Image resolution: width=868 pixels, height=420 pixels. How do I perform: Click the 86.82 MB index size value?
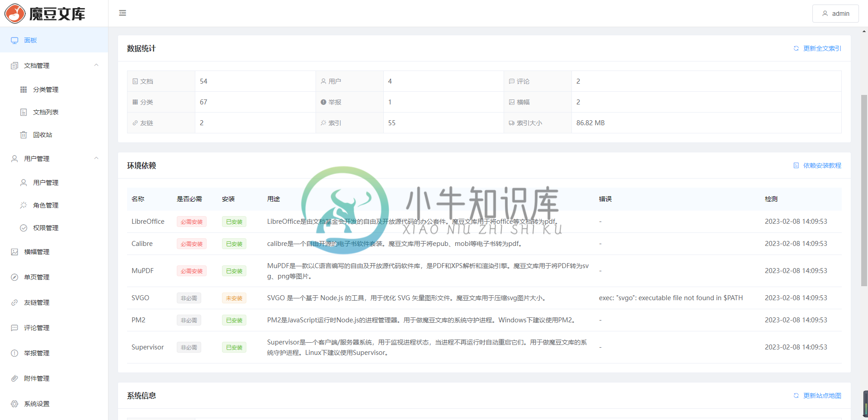point(590,123)
